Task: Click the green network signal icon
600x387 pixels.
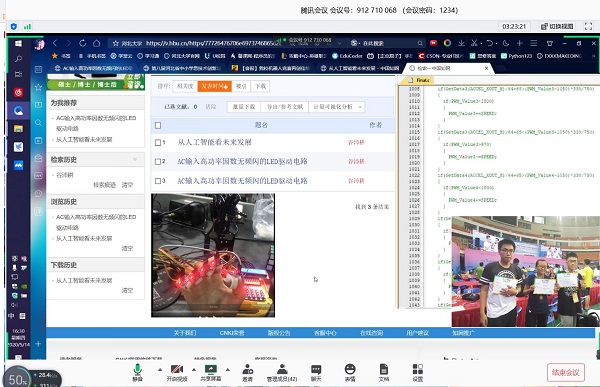Action: coord(27,26)
